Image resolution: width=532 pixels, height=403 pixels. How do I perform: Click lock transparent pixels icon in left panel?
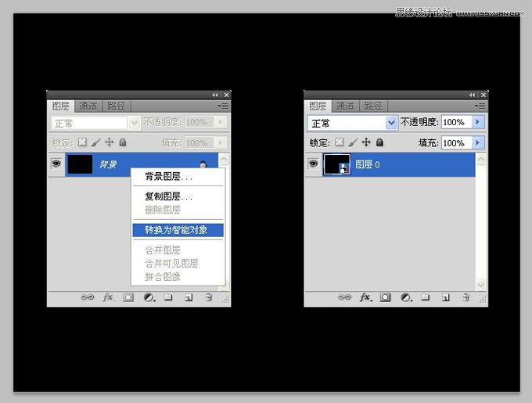click(82, 142)
